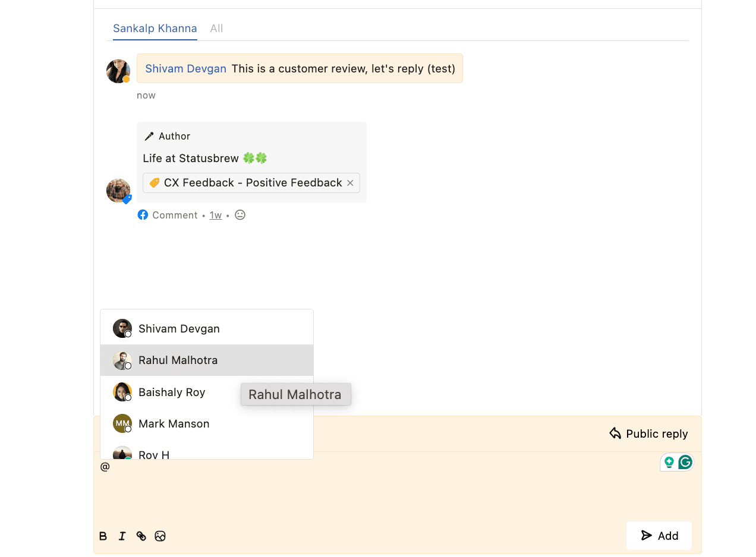Select Mark Manson in mention list
Screen dimensions: 756x557
coord(174,423)
